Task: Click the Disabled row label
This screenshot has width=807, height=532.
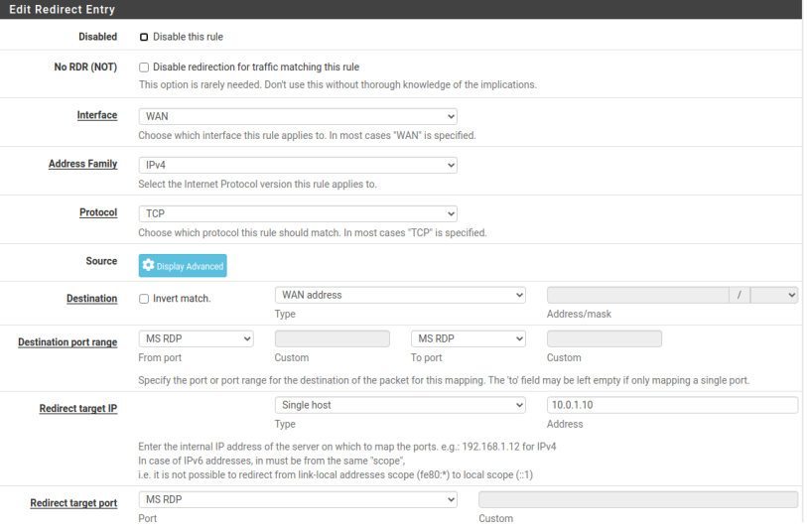Action: [98, 37]
